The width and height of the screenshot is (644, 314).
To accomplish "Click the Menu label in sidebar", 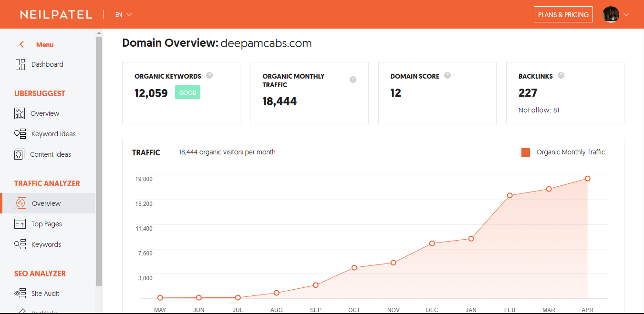I will point(45,45).
